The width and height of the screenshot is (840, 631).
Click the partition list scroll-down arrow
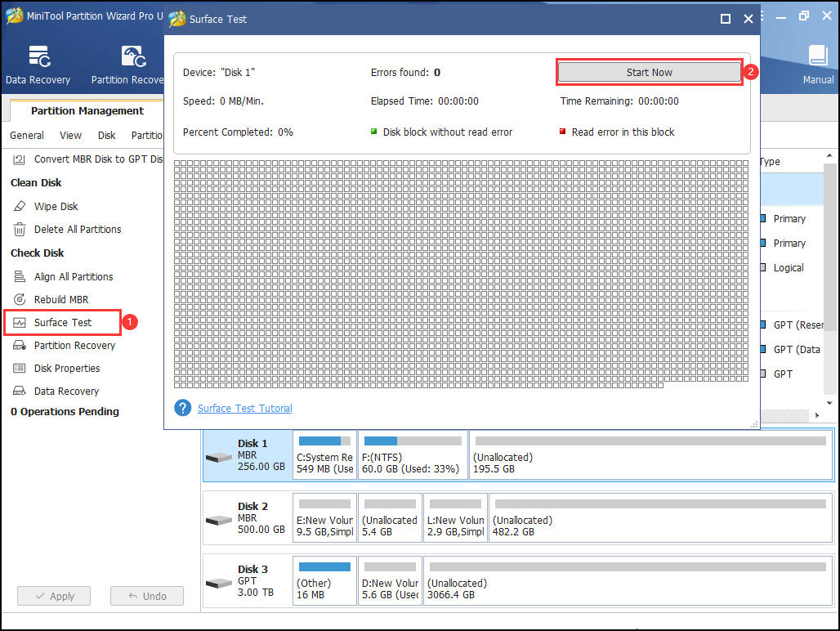tap(829, 403)
